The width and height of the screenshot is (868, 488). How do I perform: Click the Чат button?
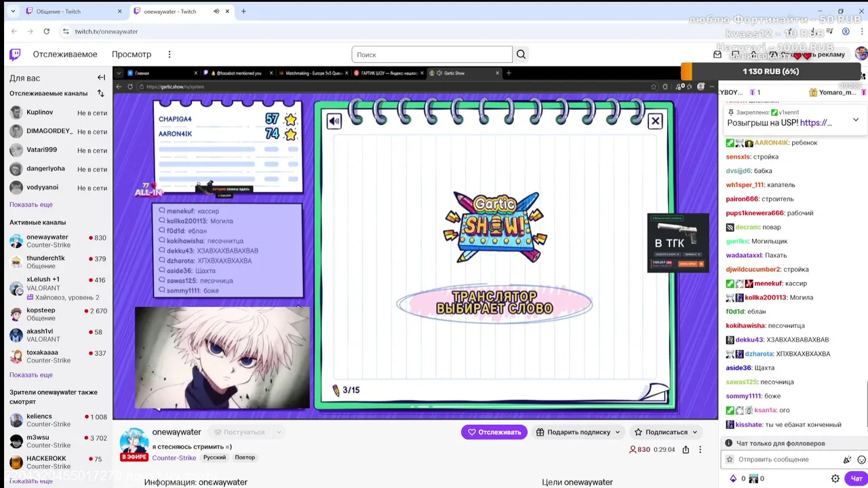pos(856,479)
